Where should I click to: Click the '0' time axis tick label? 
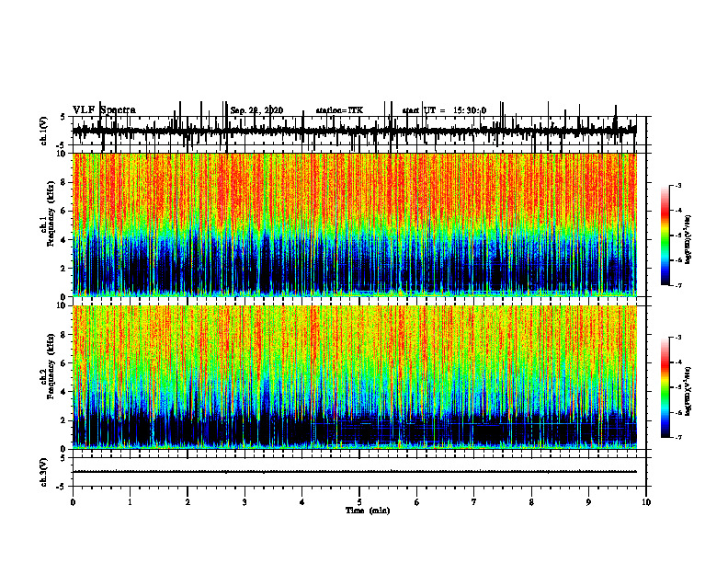73,501
